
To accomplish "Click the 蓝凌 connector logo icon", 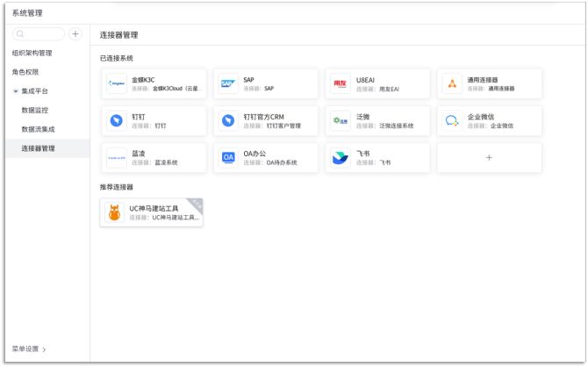I will (117, 158).
